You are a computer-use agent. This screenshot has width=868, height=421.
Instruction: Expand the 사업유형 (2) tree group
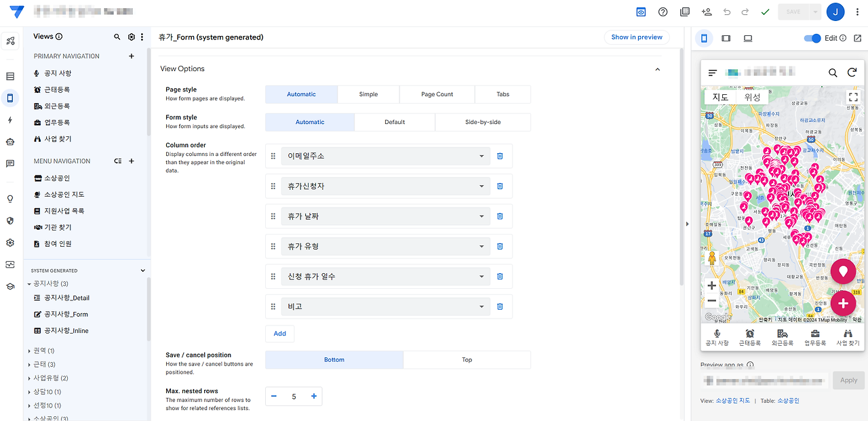coord(29,378)
